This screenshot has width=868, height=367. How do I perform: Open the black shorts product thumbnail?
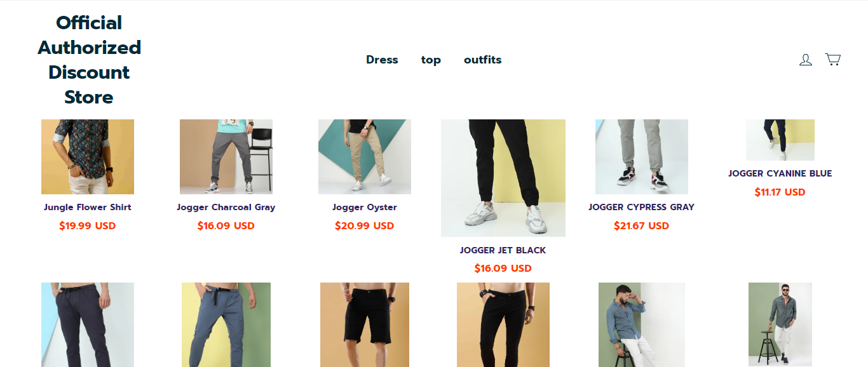click(x=365, y=324)
